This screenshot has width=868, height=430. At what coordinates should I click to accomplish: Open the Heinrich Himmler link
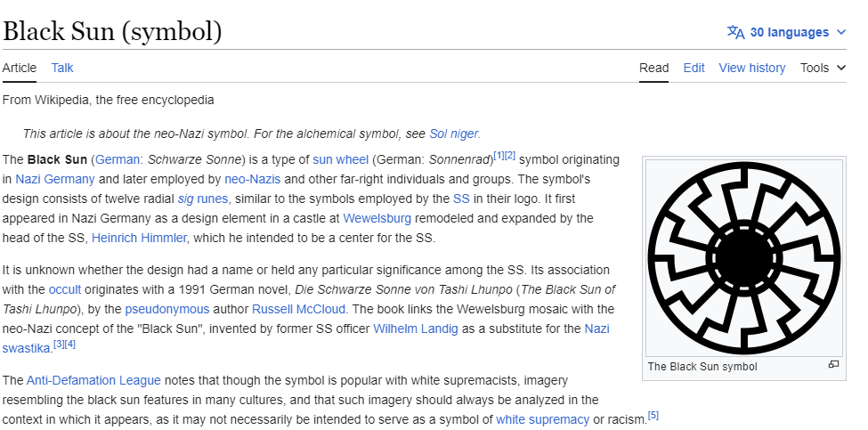click(x=139, y=238)
